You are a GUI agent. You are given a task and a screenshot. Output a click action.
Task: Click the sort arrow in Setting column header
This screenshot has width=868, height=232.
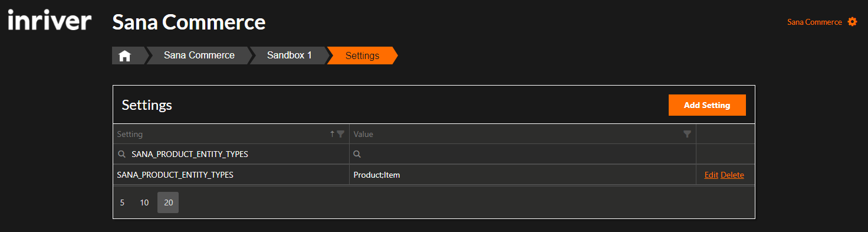(332, 134)
